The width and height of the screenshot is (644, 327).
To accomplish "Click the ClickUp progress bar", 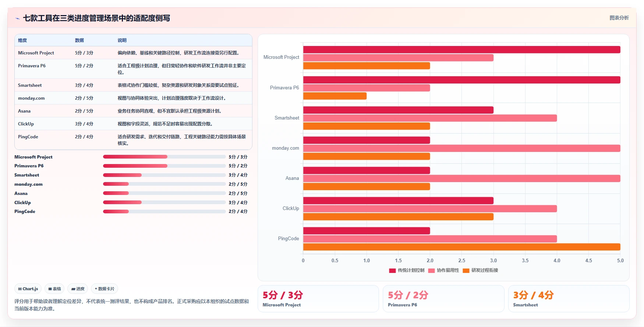I will [164, 202].
